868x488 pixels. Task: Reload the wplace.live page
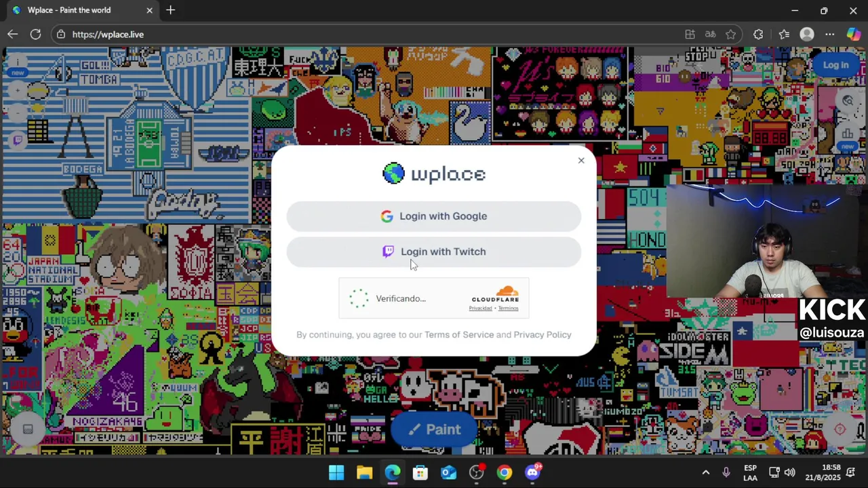tap(36, 34)
